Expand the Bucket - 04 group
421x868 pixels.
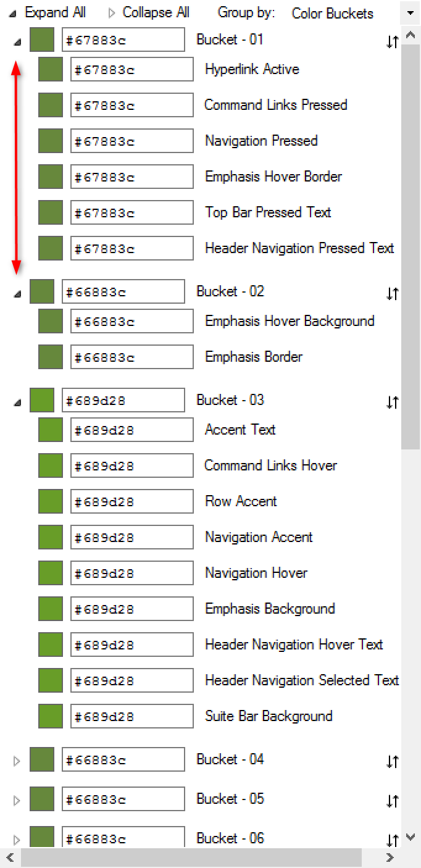(x=17, y=761)
